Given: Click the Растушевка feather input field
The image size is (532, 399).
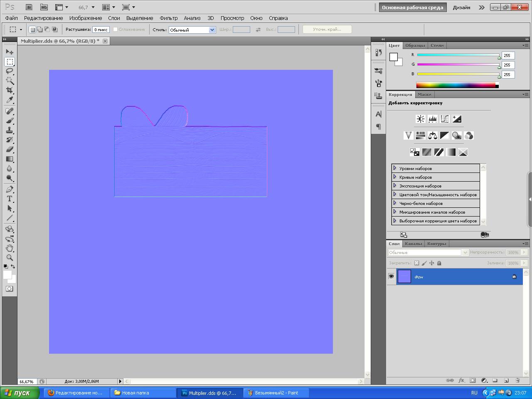Looking at the screenshot, I should click(x=101, y=30).
